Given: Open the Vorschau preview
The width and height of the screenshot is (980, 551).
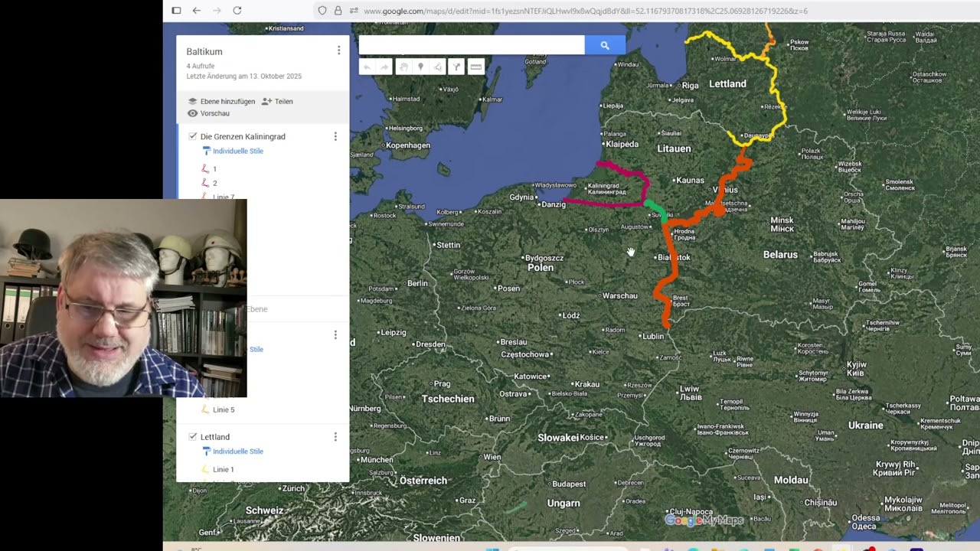Looking at the screenshot, I should click(x=215, y=113).
